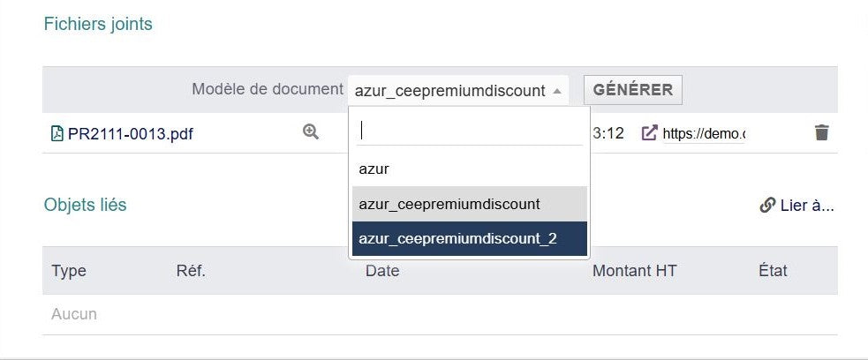Click the azur_ceepremiumdiscount combo box field
This screenshot has width=868, height=360.
click(450, 91)
